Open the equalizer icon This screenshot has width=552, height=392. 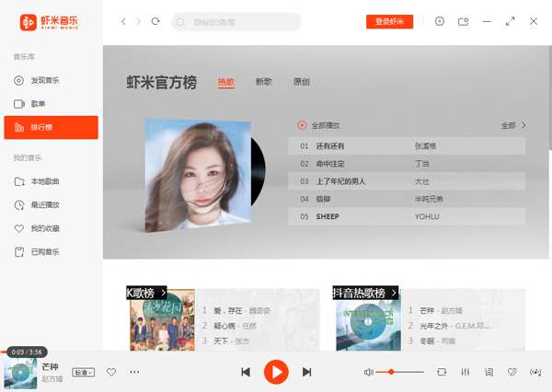(465, 372)
